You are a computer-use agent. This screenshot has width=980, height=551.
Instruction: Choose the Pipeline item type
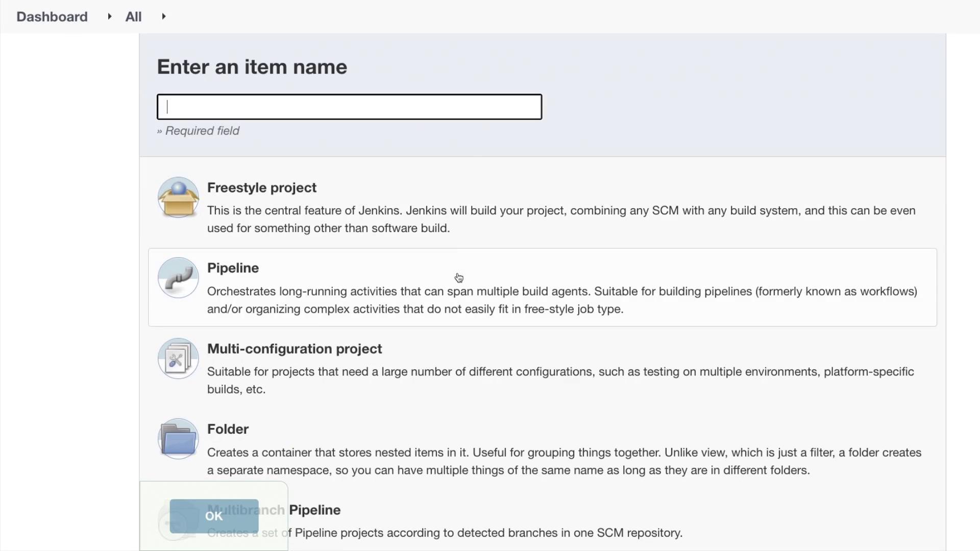[233, 268]
